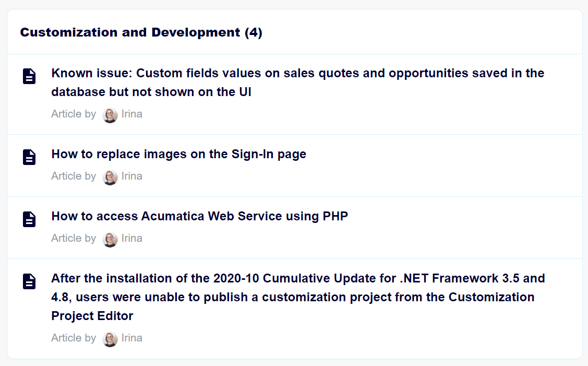Click author name Irina under Sign-In article
The height and width of the screenshot is (366, 588).
131,176
